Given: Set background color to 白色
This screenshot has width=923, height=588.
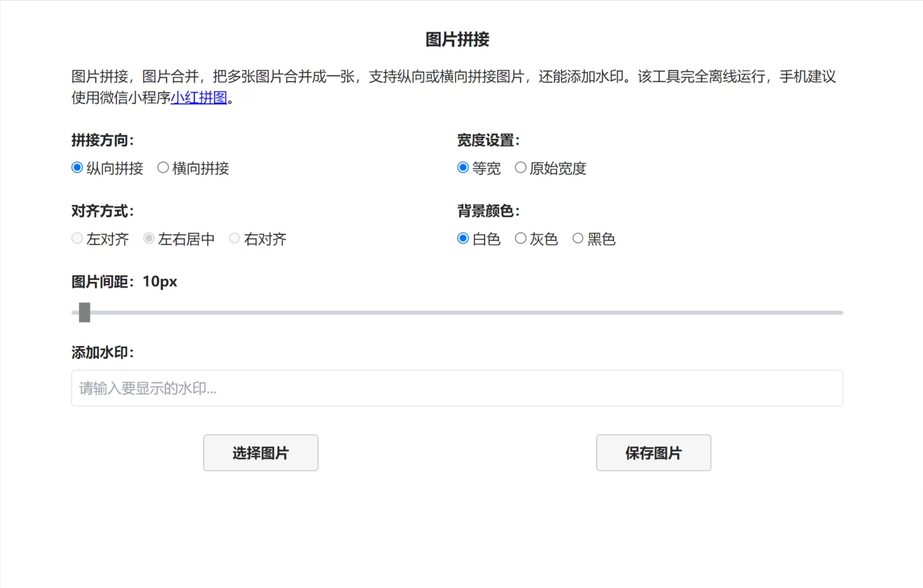Looking at the screenshot, I should click(x=462, y=238).
